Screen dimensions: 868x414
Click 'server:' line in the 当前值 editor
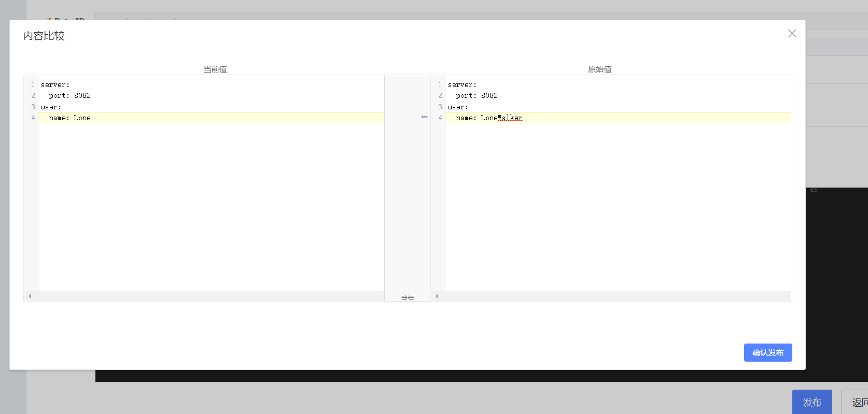point(55,84)
